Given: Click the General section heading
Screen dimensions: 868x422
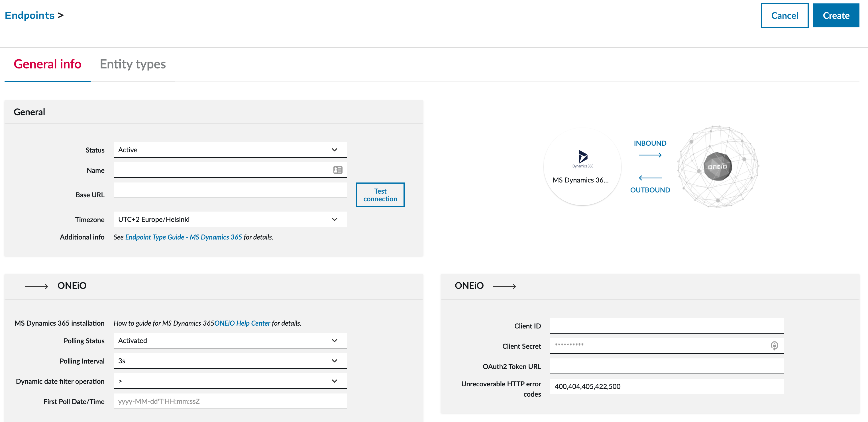Looking at the screenshot, I should click(29, 112).
